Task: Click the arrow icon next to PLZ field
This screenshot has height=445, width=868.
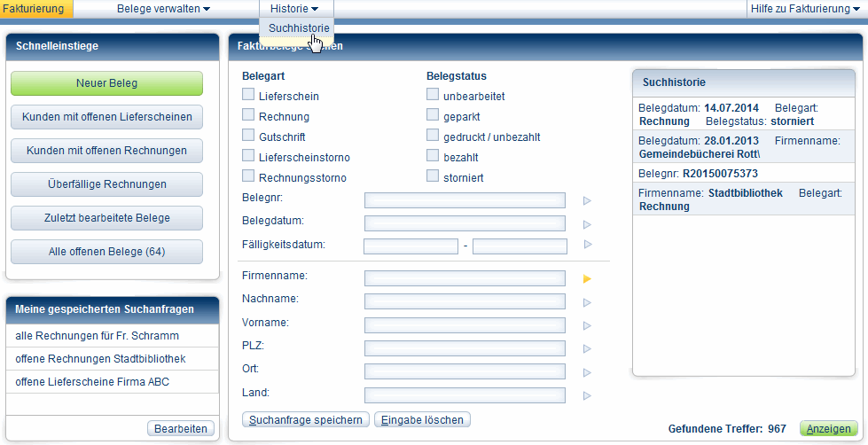Action: 586,349
